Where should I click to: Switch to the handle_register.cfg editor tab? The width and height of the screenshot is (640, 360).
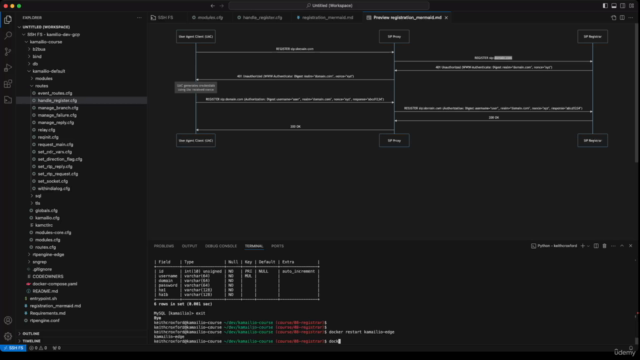260,18
